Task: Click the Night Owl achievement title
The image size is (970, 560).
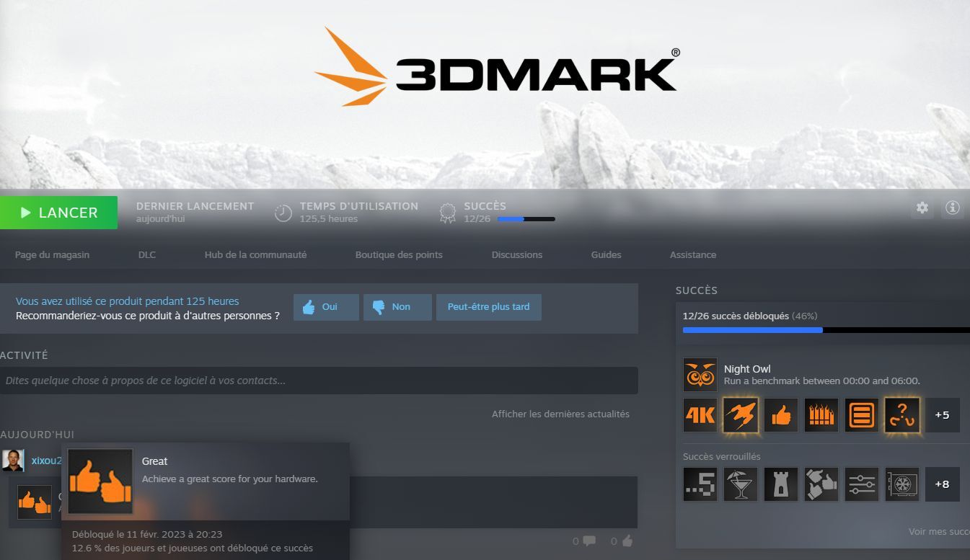Action: coord(747,369)
